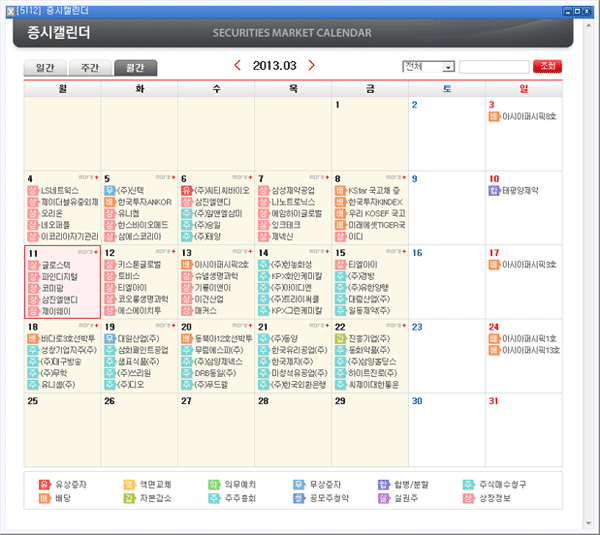
Task: Go to next month with right arrow
Action: tap(312, 66)
